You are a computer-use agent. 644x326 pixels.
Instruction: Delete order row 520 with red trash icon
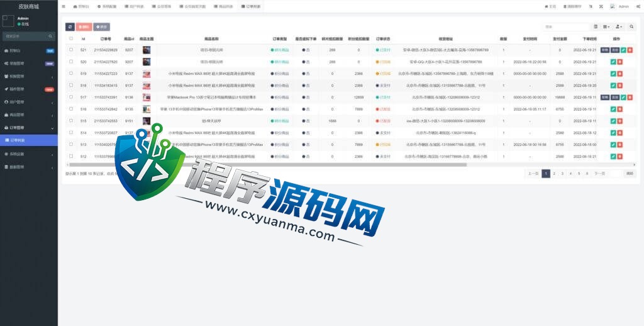pyautogui.click(x=619, y=62)
